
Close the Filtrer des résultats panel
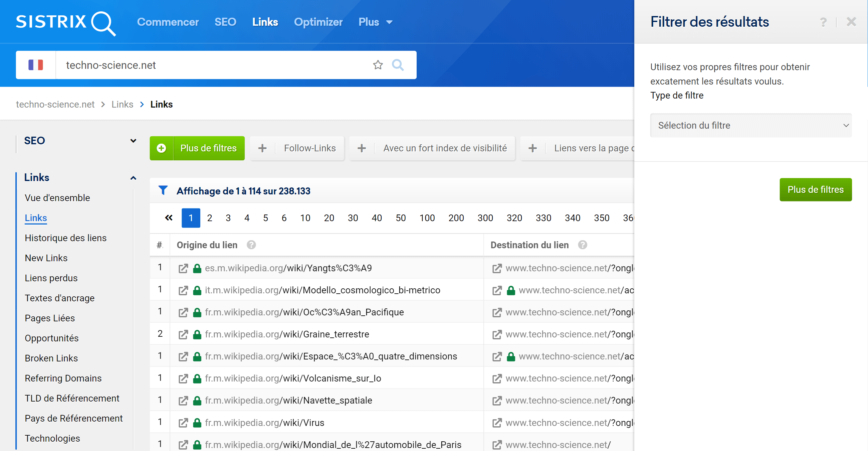coord(851,22)
